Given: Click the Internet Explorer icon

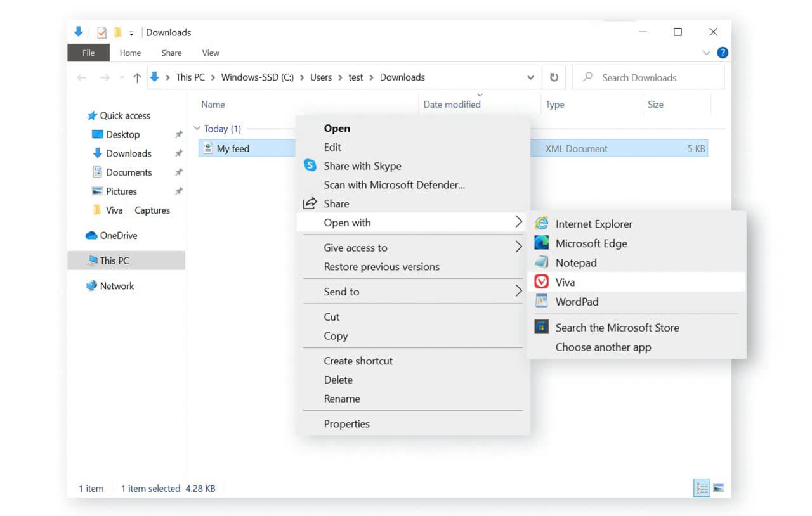Looking at the screenshot, I should [x=541, y=224].
